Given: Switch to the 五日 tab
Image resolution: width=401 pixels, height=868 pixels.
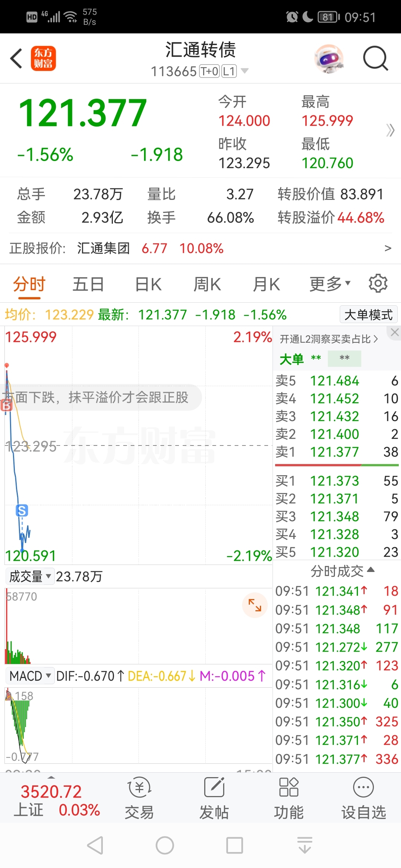Looking at the screenshot, I should click(88, 285).
